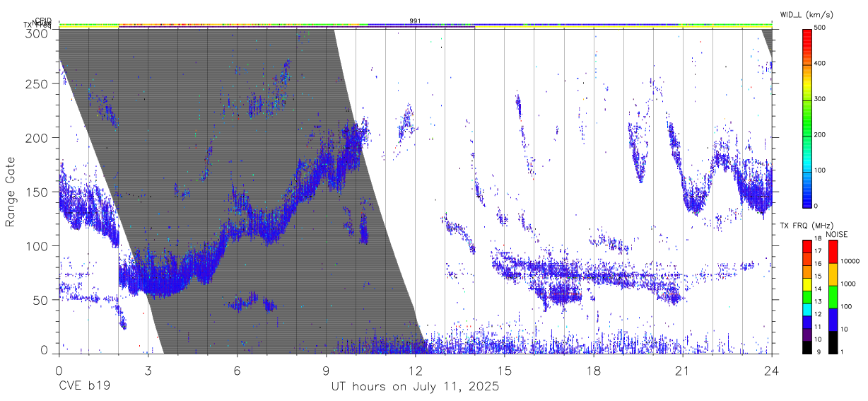Image resolution: width=868 pixels, height=401 pixels.
Task: Select the yellow 14–15 MHz TX FRQ swatch
Action: click(807, 285)
